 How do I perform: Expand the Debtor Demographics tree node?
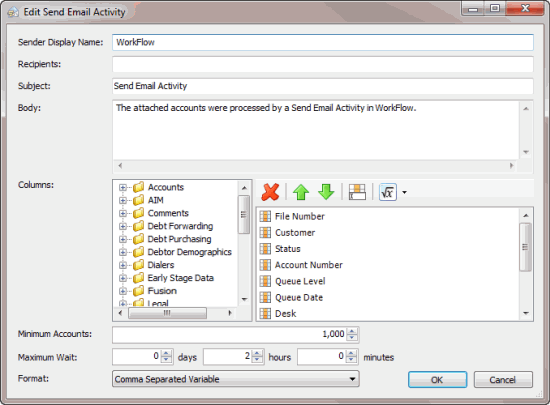tap(122, 252)
